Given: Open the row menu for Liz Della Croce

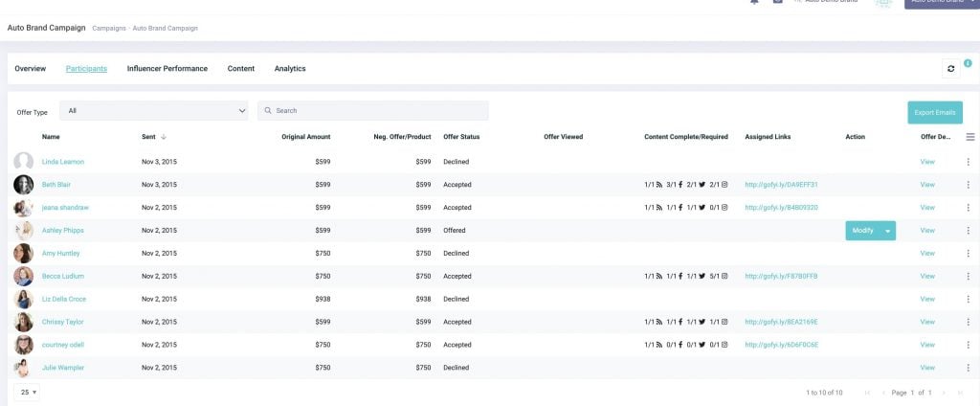Looking at the screenshot, I should coord(968,299).
